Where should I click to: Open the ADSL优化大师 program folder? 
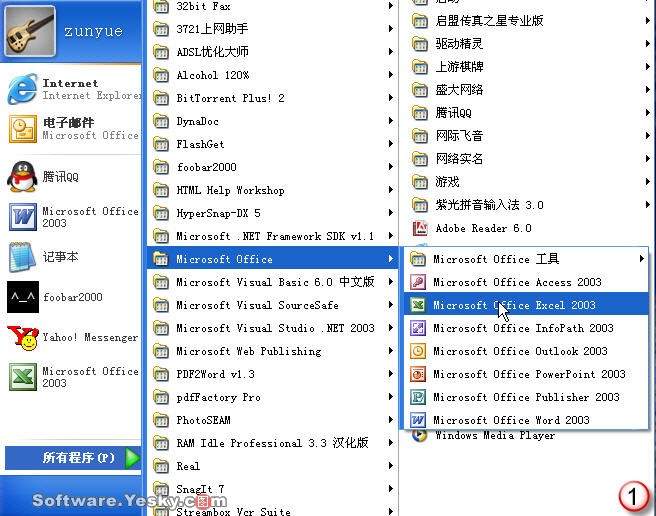point(273,52)
